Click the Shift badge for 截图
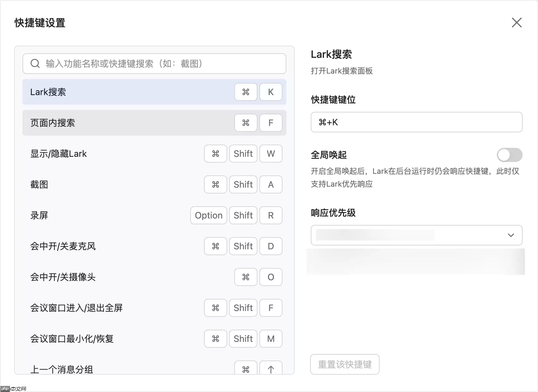This screenshot has width=538, height=392. click(x=243, y=184)
